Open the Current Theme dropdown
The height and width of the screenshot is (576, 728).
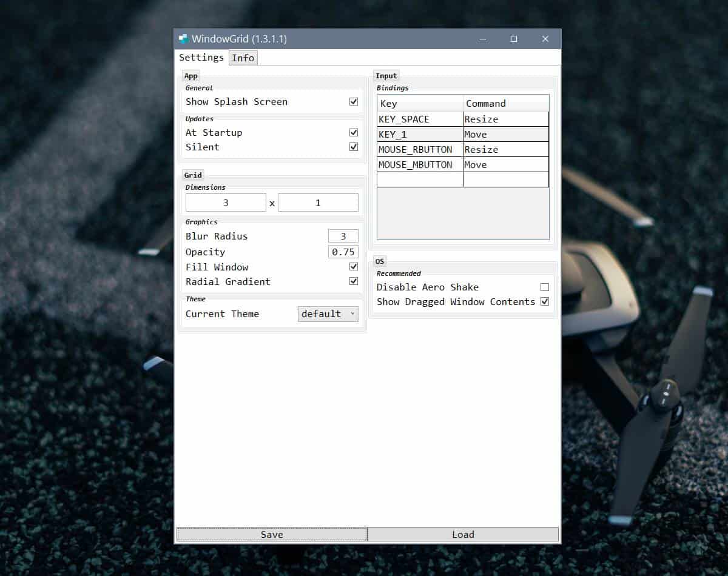[x=328, y=313]
